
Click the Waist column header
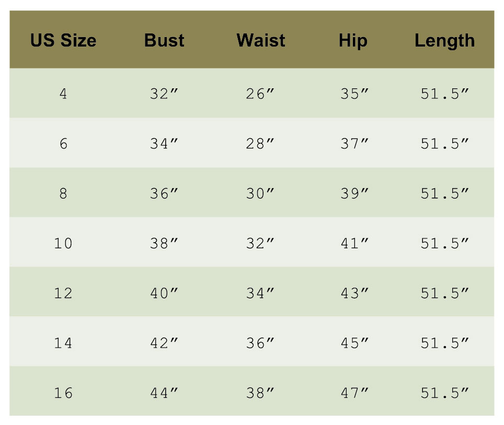(x=260, y=40)
